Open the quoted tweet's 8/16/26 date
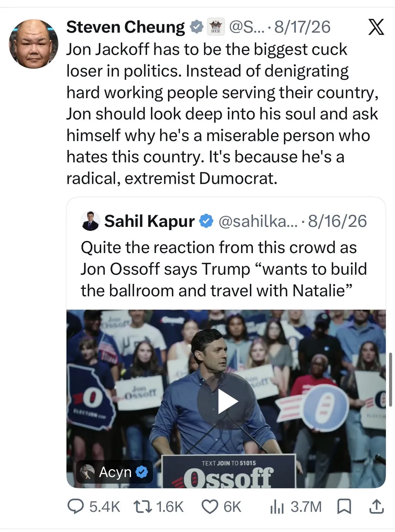395x532 pixels. click(x=337, y=221)
